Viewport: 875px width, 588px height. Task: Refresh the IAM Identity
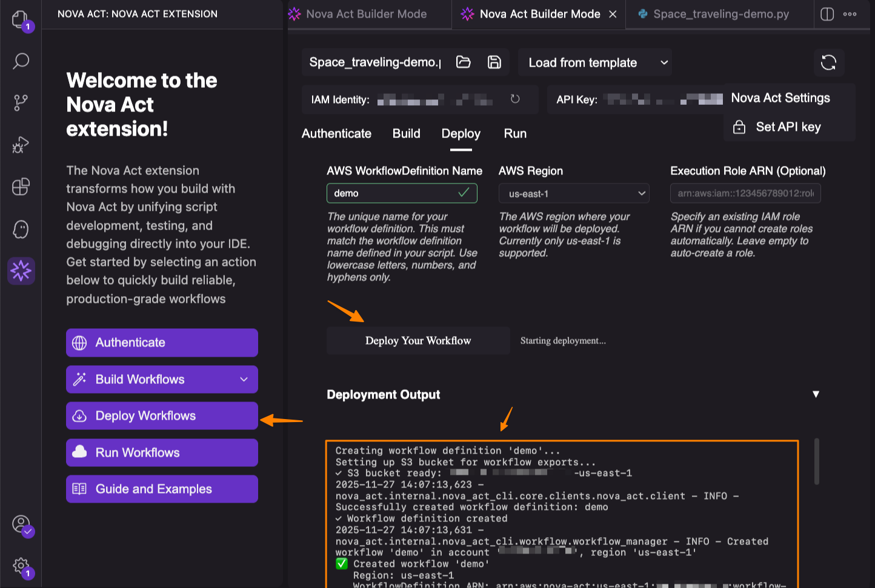(515, 99)
